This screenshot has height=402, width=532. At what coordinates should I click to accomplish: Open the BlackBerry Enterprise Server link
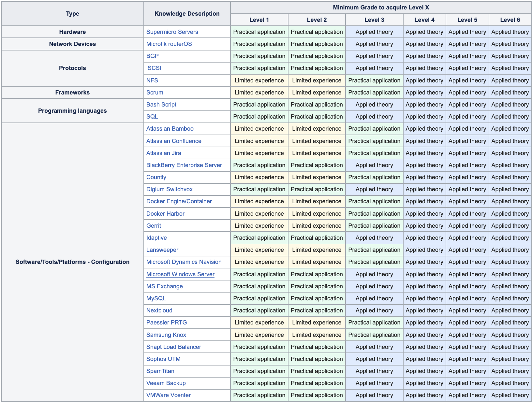coord(184,165)
